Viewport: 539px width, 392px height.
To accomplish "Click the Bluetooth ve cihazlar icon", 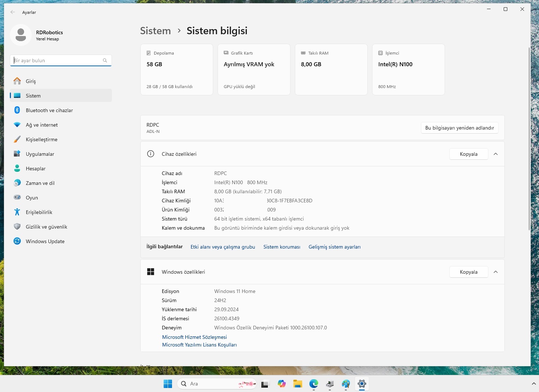I will tap(17, 110).
